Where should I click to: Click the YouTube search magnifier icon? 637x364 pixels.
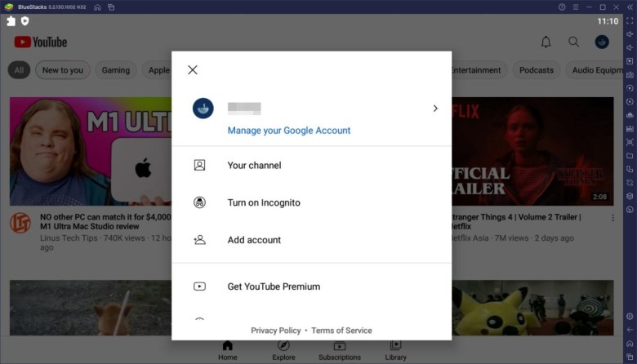click(x=573, y=42)
